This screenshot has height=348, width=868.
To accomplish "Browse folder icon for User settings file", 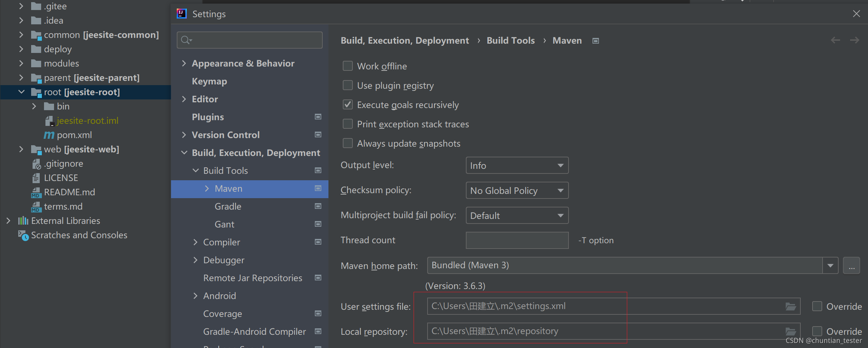I will coord(791,307).
